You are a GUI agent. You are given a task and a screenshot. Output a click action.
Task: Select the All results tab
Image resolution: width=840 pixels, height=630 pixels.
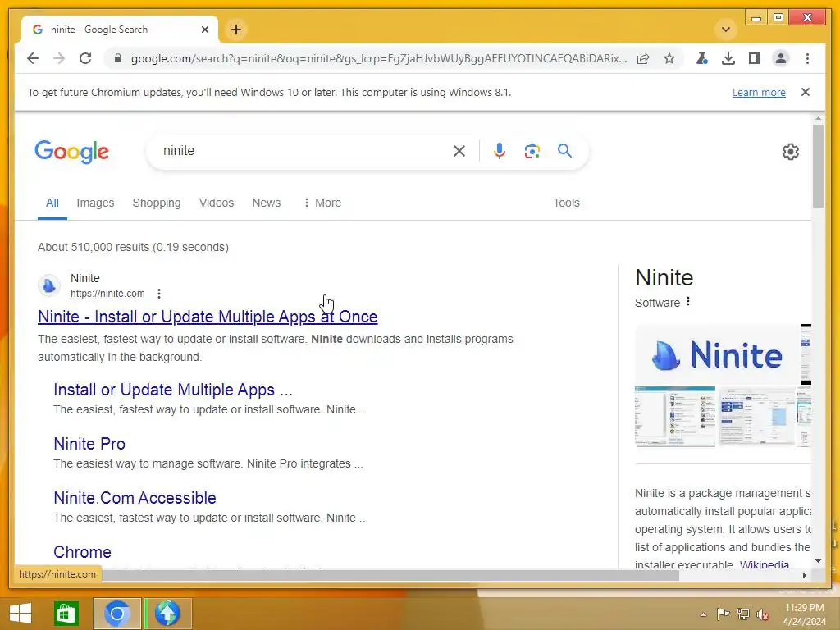coord(52,203)
